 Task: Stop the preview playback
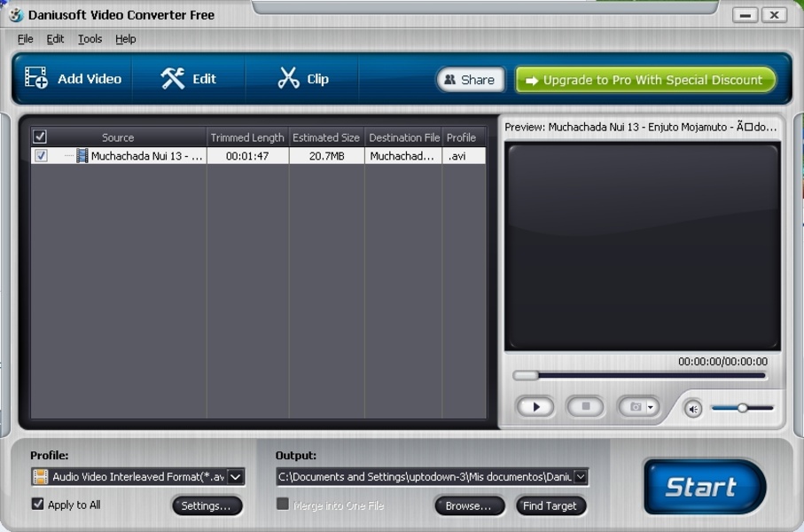coord(586,407)
